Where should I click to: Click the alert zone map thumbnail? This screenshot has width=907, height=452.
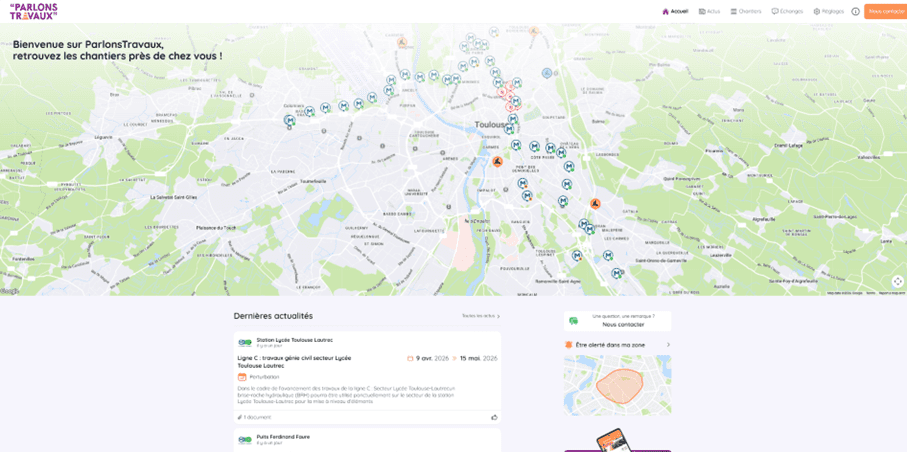pos(617,385)
